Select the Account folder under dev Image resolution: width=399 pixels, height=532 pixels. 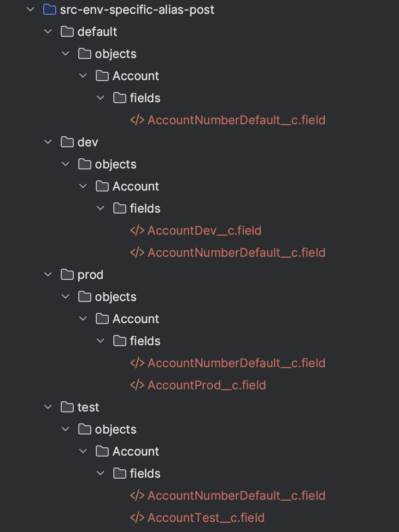(135, 186)
